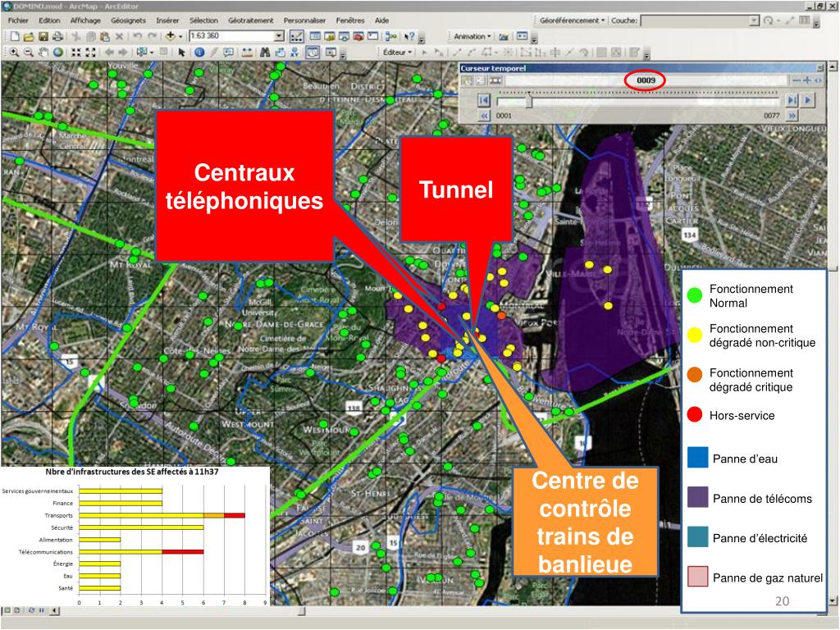This screenshot has width=840, height=630.
Task: Toggle the Time Slider window button
Action: (313, 52)
